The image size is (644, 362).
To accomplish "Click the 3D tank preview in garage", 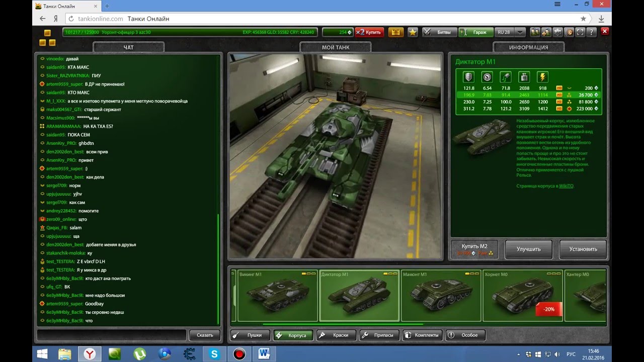I will pyautogui.click(x=336, y=156).
